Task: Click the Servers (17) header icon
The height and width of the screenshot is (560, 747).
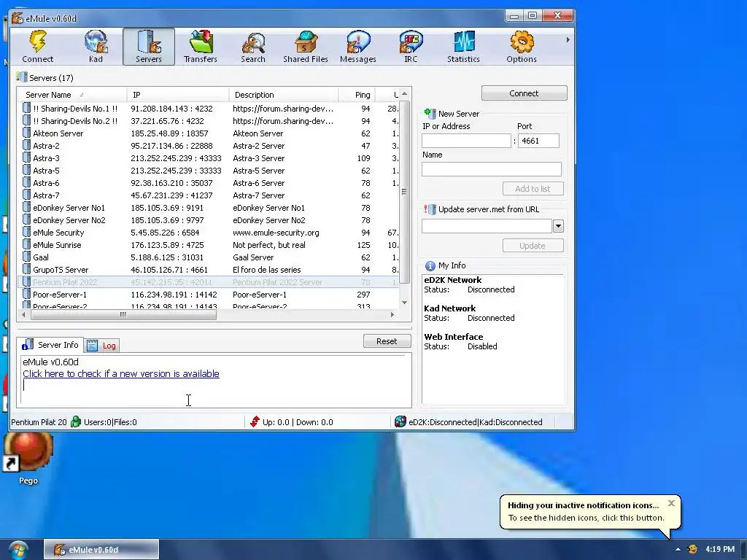Action: [x=21, y=77]
